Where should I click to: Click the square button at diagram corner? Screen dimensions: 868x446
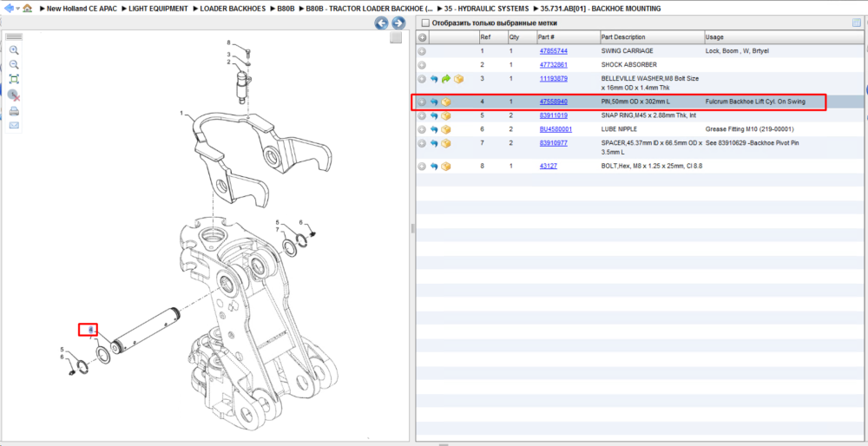pyautogui.click(x=395, y=37)
